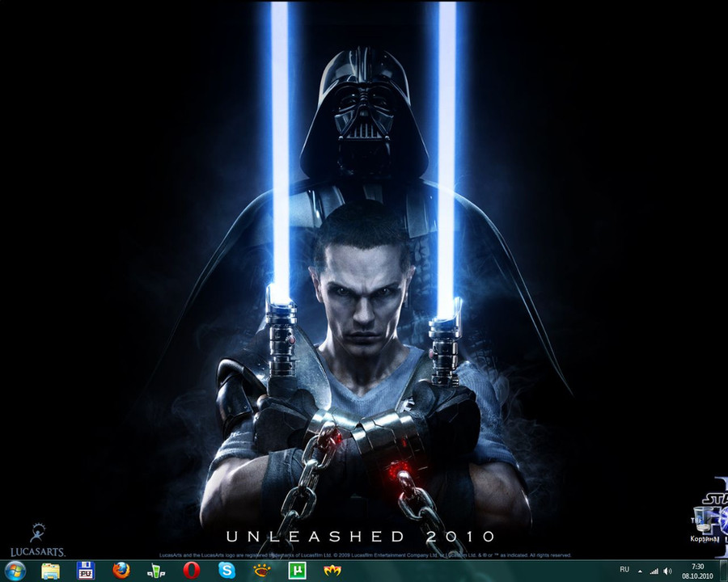Screen dimensions: 728x582
Task: Open the yellow-red flame taskbar icon
Action: tap(332, 571)
